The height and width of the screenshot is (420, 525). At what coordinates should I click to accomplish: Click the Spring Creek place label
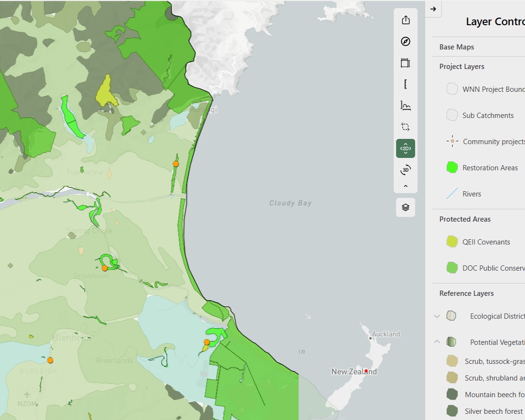89,230
